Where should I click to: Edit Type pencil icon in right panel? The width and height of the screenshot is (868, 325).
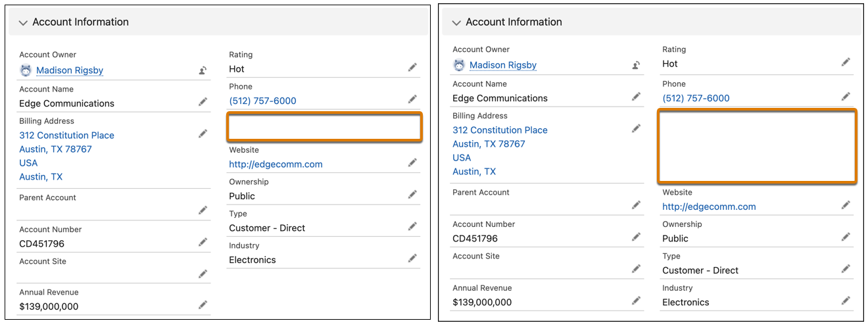pyautogui.click(x=846, y=269)
